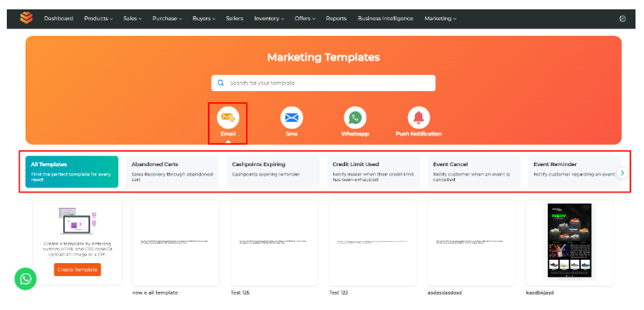Expand the Products dropdown menu
644x310 pixels.
(x=98, y=19)
